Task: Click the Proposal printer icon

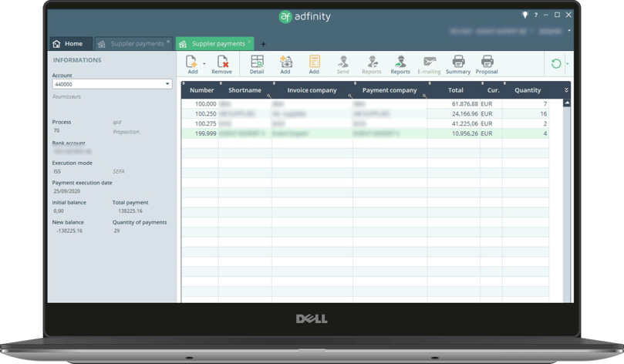Action: (487, 62)
